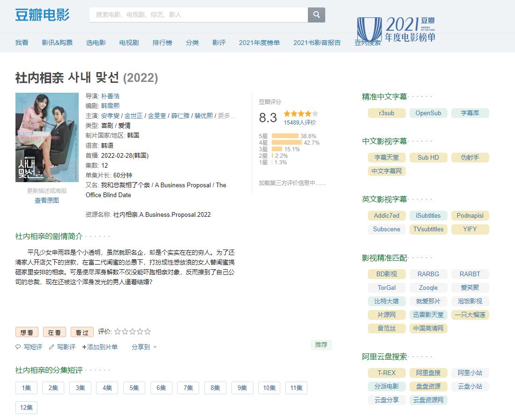Viewport: 515px width, 420px height.
Task: Open episode 11集 reviews
Action: (x=296, y=388)
